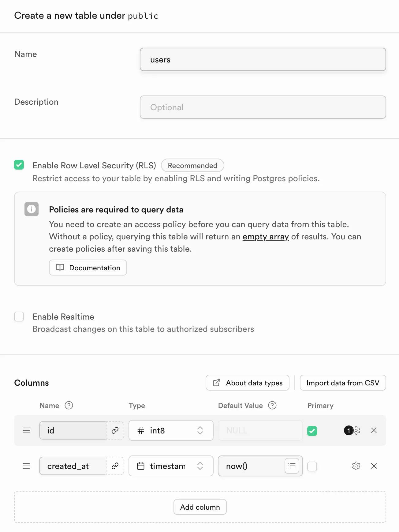The height and width of the screenshot is (532, 399).
Task: Disable Row Level Security checkbox
Action: point(19,165)
